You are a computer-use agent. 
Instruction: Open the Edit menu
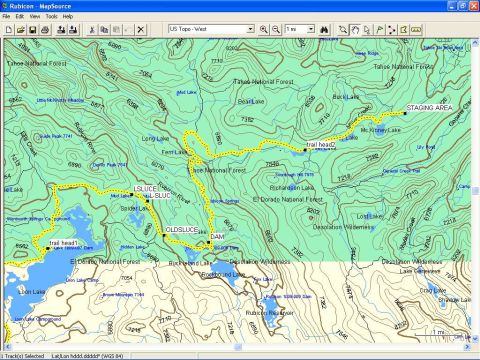(20, 16)
